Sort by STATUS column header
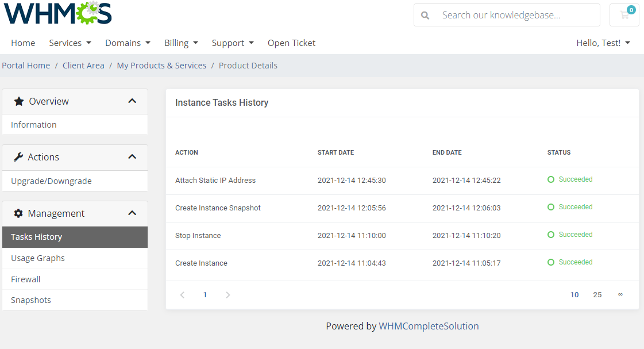The width and height of the screenshot is (644, 349). pyautogui.click(x=558, y=152)
